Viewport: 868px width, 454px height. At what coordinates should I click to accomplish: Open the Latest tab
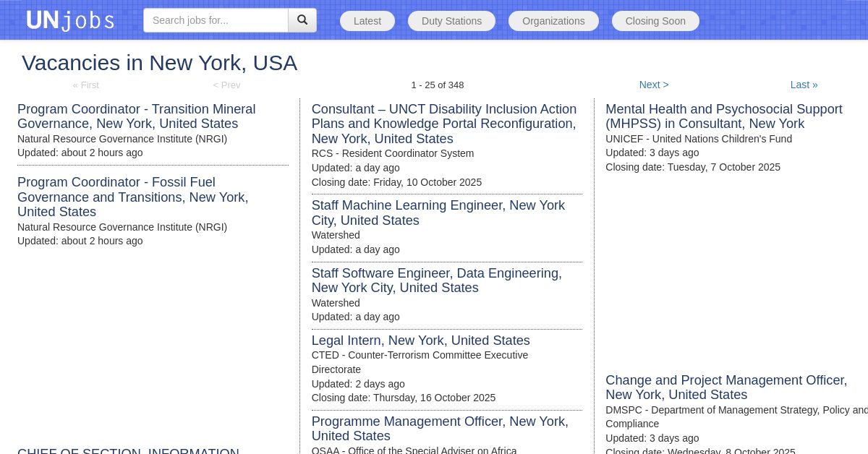point(367,21)
